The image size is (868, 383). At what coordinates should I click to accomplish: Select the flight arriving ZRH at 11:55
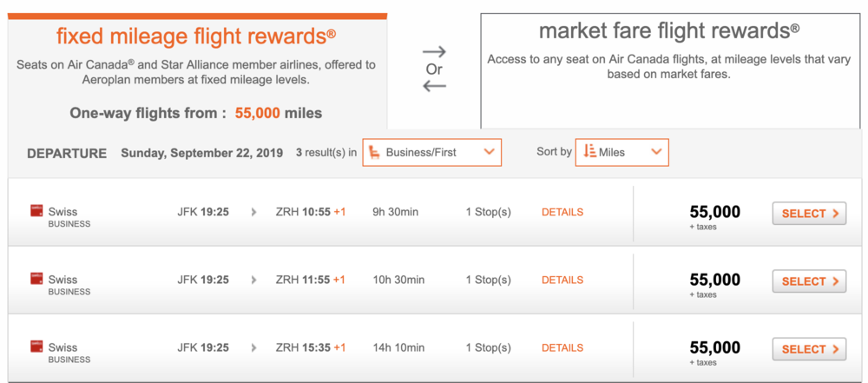(809, 281)
